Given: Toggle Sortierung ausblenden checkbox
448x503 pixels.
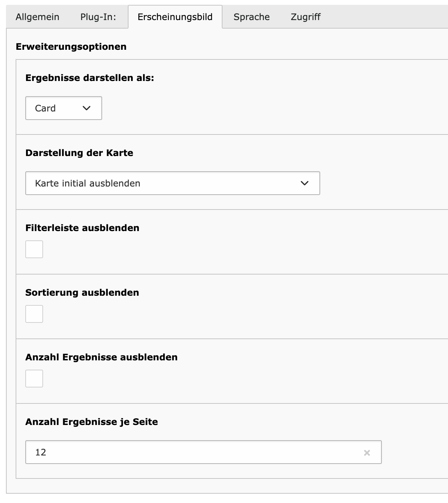Looking at the screenshot, I should click(34, 314).
